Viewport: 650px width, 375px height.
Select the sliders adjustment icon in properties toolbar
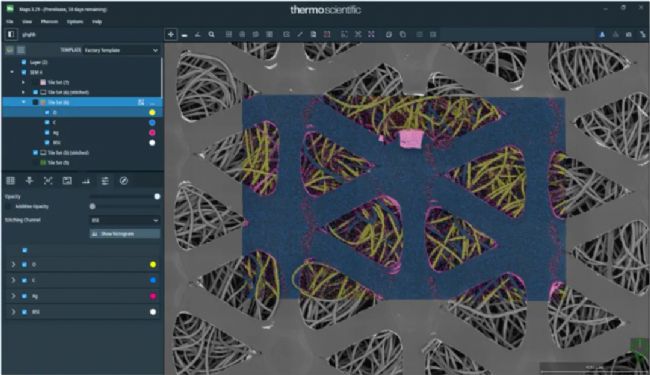tap(105, 181)
